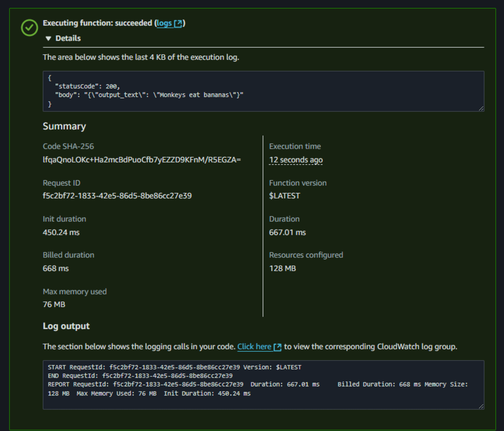Select the REPORT RequestId log line
The height and width of the screenshot is (431, 504).
click(258, 389)
